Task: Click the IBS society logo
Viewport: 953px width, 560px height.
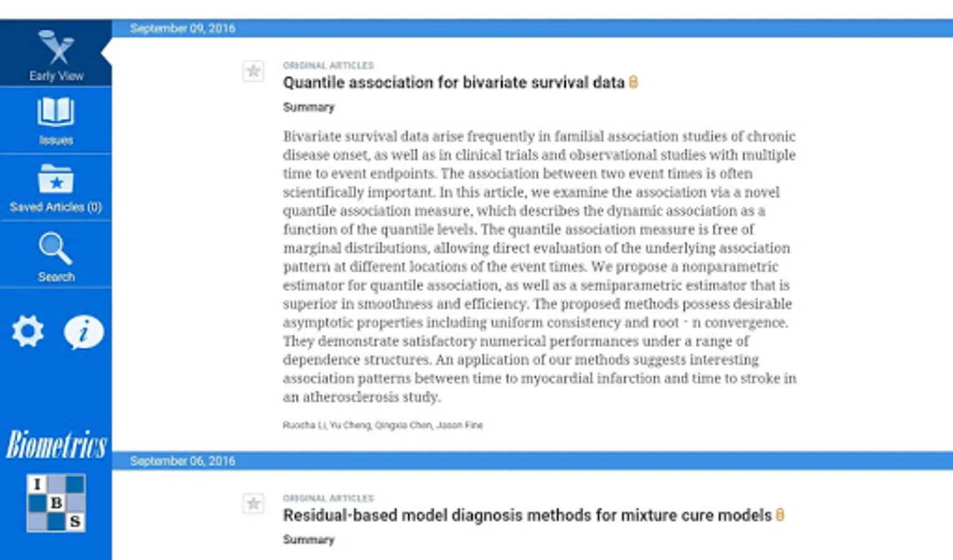Action: (56, 503)
